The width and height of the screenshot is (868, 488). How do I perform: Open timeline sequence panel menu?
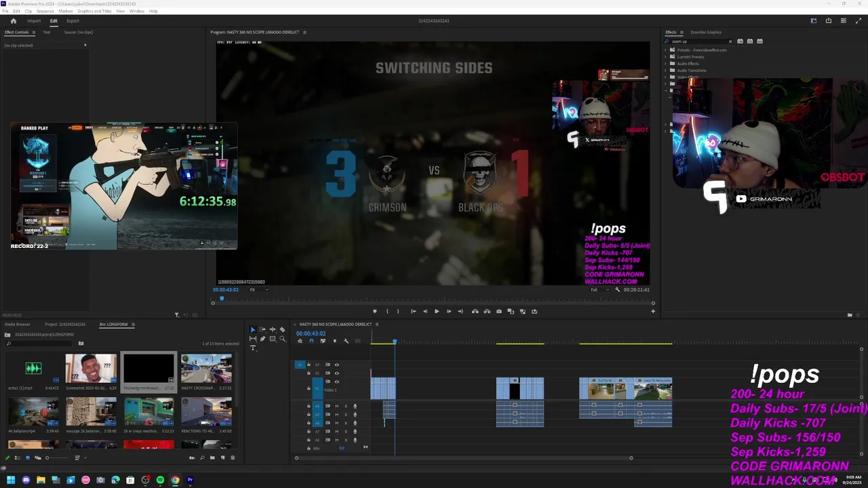pos(377,324)
